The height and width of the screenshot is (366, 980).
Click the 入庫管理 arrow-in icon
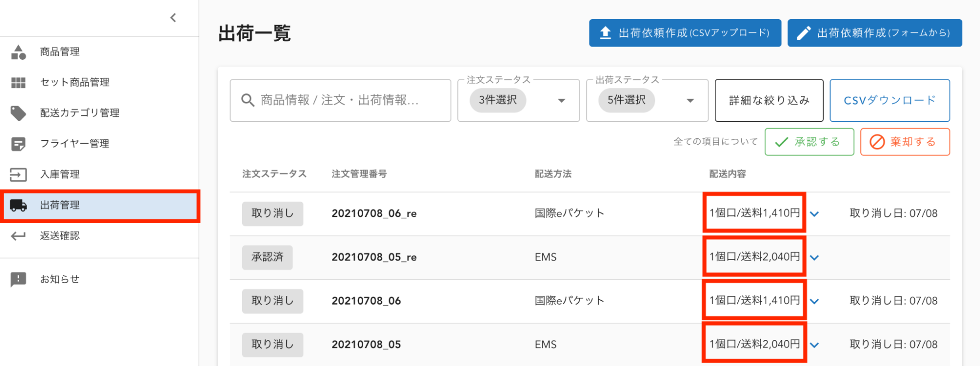(x=19, y=174)
